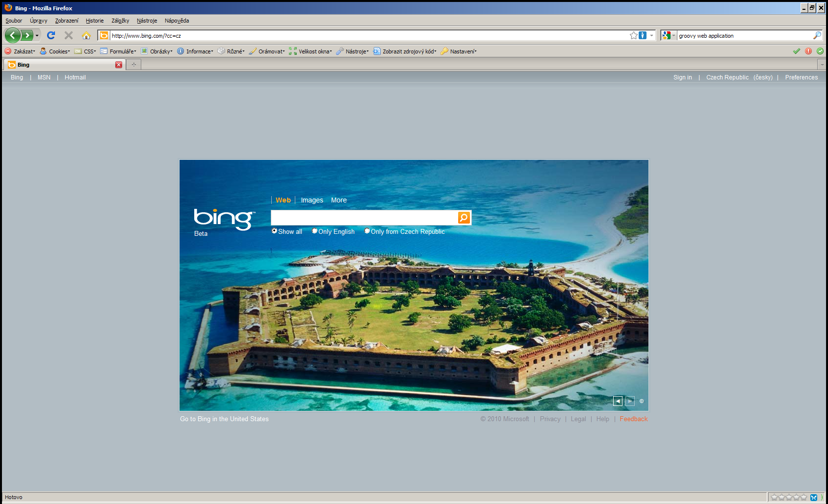
Task: Open the Nástroje toolbar dropdown
Action: point(353,51)
